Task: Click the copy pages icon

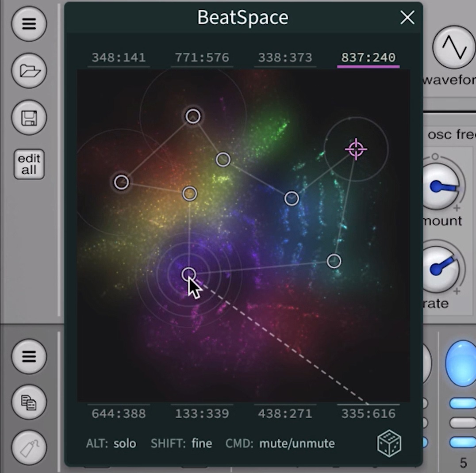Action: click(29, 402)
